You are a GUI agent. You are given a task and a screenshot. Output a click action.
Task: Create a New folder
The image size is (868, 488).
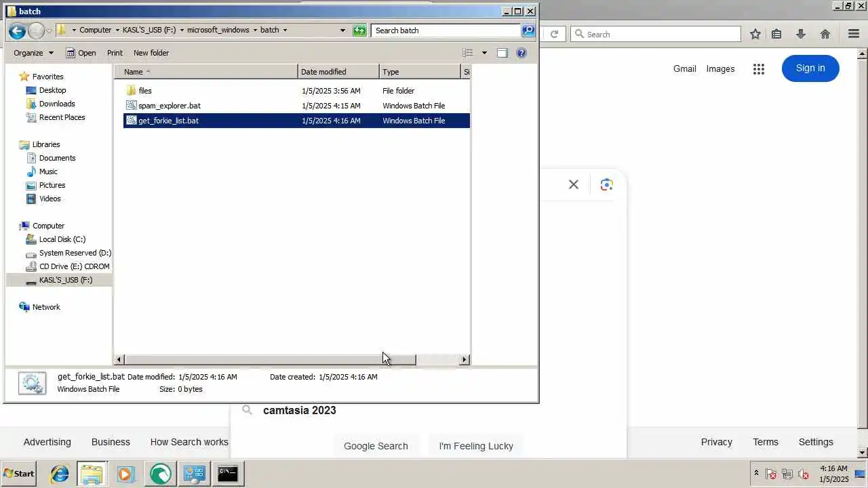click(x=151, y=53)
